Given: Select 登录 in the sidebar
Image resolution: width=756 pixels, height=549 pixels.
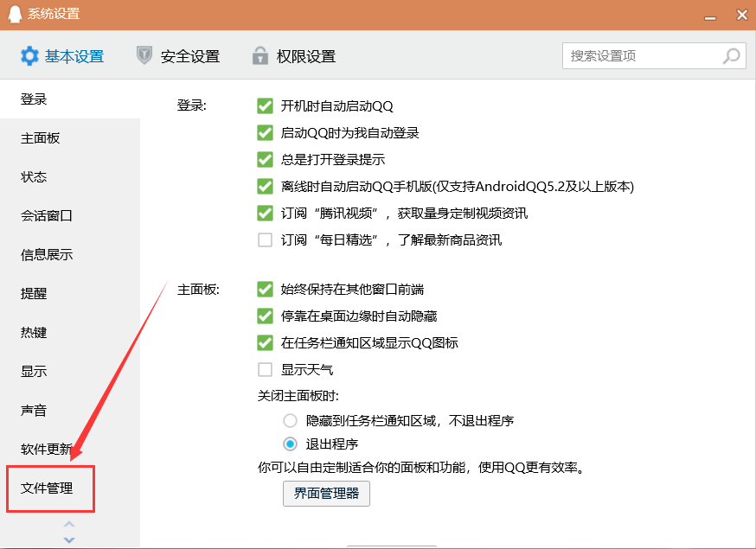Looking at the screenshot, I should [70, 99].
